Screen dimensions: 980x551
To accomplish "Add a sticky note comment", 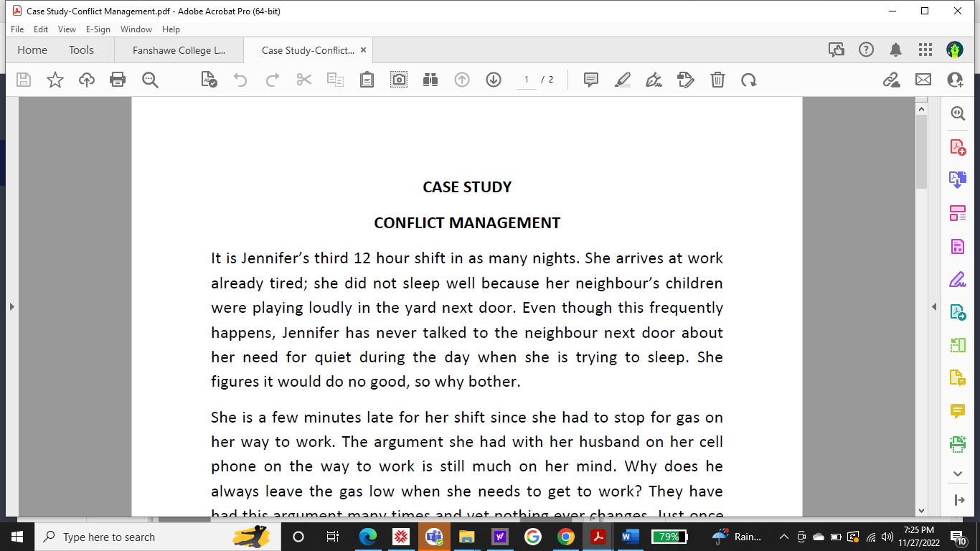I will point(591,80).
